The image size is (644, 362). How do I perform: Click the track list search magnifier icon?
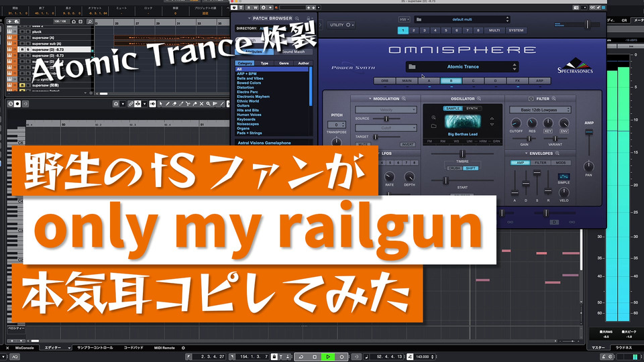pos(89,21)
